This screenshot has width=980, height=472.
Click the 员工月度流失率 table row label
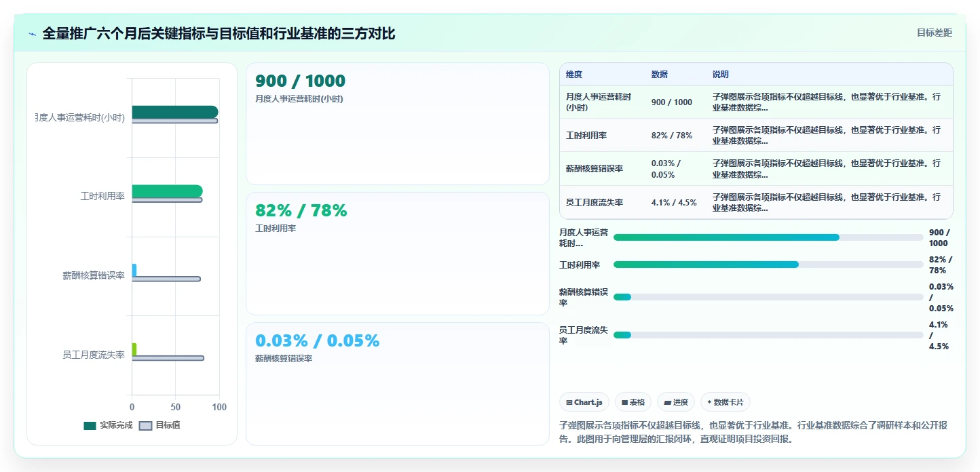(x=595, y=203)
